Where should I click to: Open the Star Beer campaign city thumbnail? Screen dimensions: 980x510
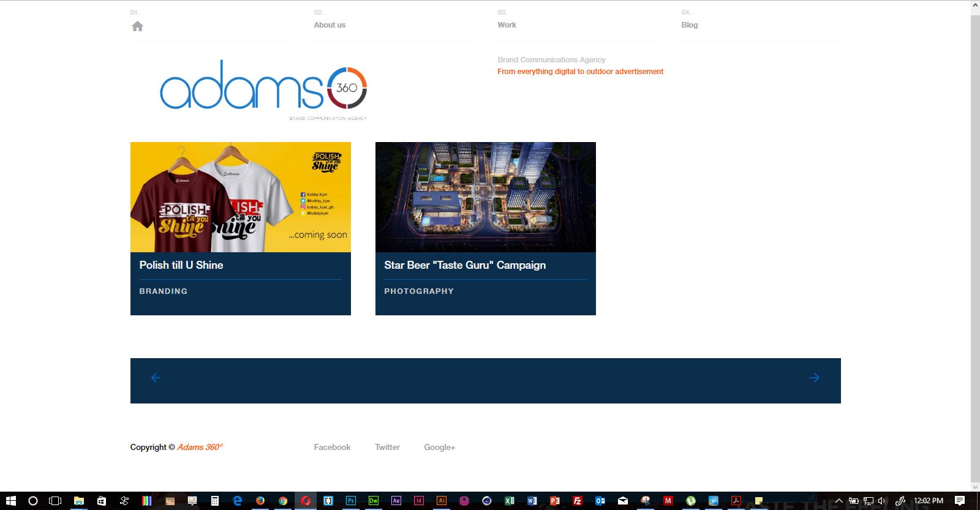click(486, 197)
